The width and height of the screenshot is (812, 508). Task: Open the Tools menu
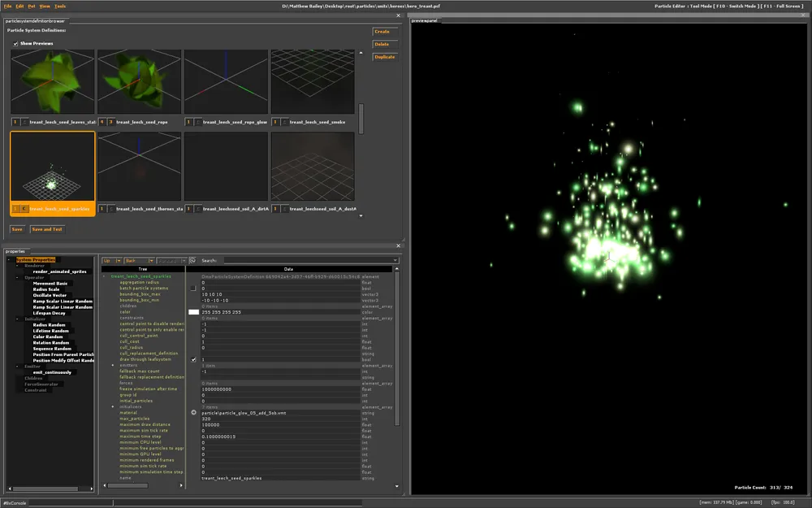tap(60, 6)
